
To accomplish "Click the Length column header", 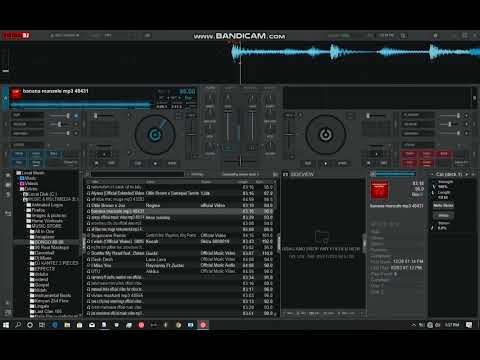I will coord(243,182).
